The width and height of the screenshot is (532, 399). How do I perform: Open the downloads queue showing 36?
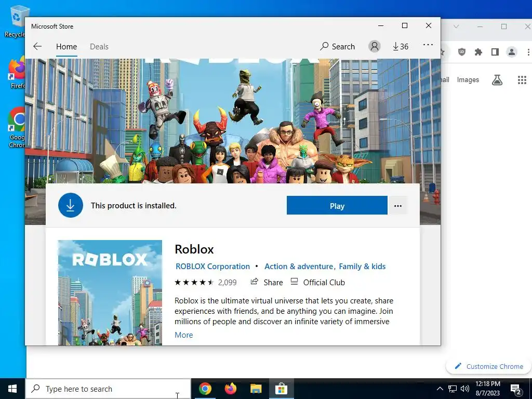(401, 46)
